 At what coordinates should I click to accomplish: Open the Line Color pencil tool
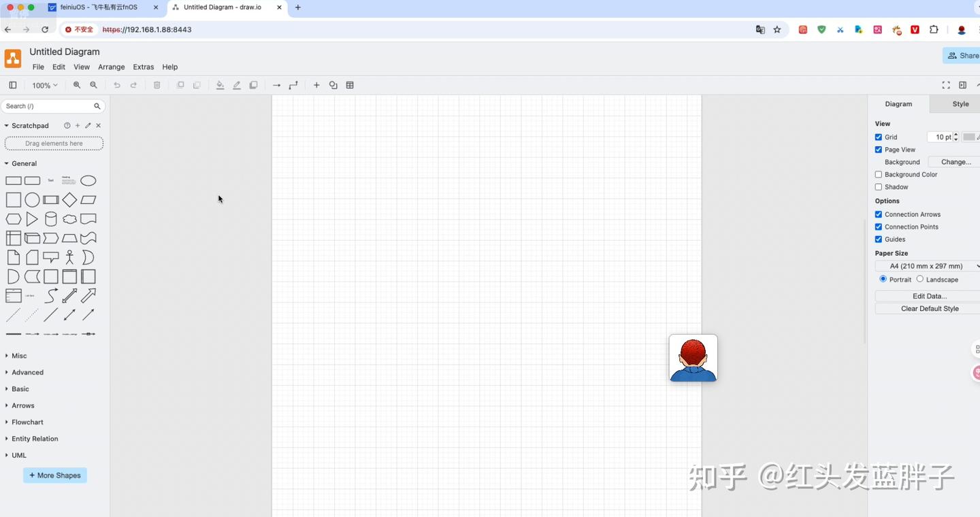click(237, 85)
